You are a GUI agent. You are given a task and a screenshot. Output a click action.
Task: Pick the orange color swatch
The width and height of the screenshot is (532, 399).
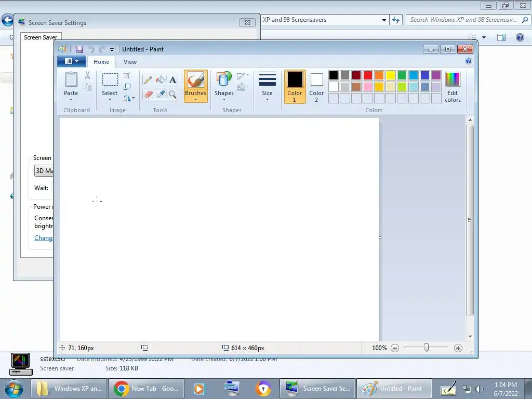[379, 75]
